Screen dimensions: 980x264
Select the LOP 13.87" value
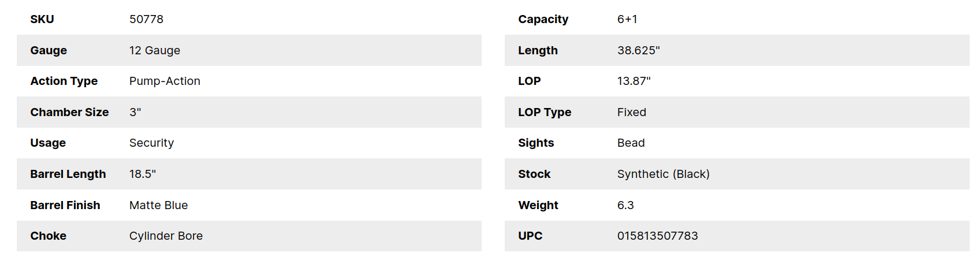(x=634, y=81)
